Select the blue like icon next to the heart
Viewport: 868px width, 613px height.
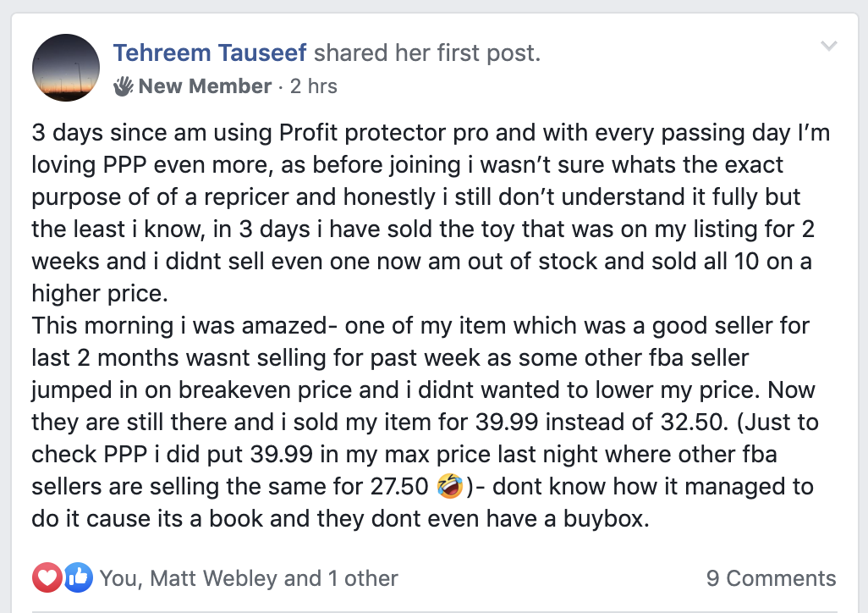coord(77,577)
